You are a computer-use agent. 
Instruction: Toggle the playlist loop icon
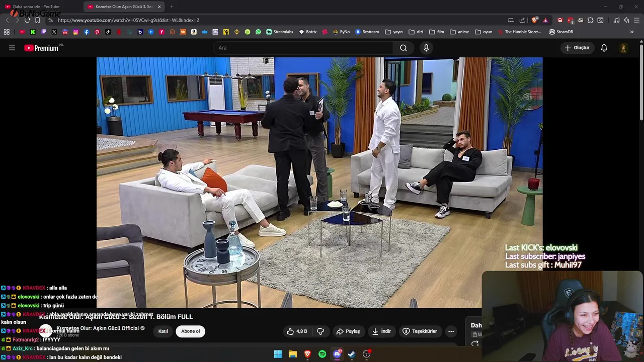point(475,344)
